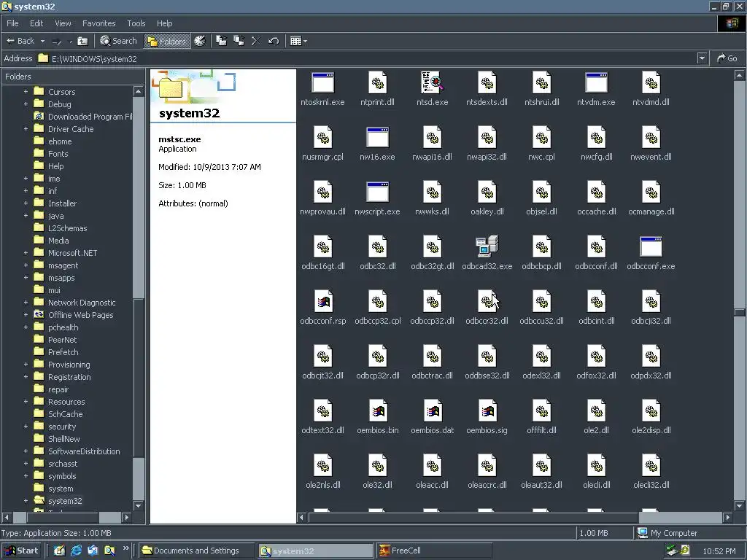Select the ntoskrnl.exe file icon
Screen dimensions: 747x560
point(322,83)
